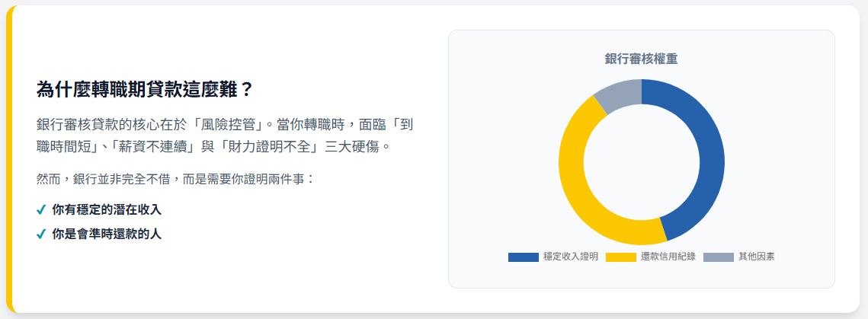This screenshot has width=868, height=319.
Task: Click the heading 為什麼轉職期貸款這麼難？
Action: tap(145, 90)
